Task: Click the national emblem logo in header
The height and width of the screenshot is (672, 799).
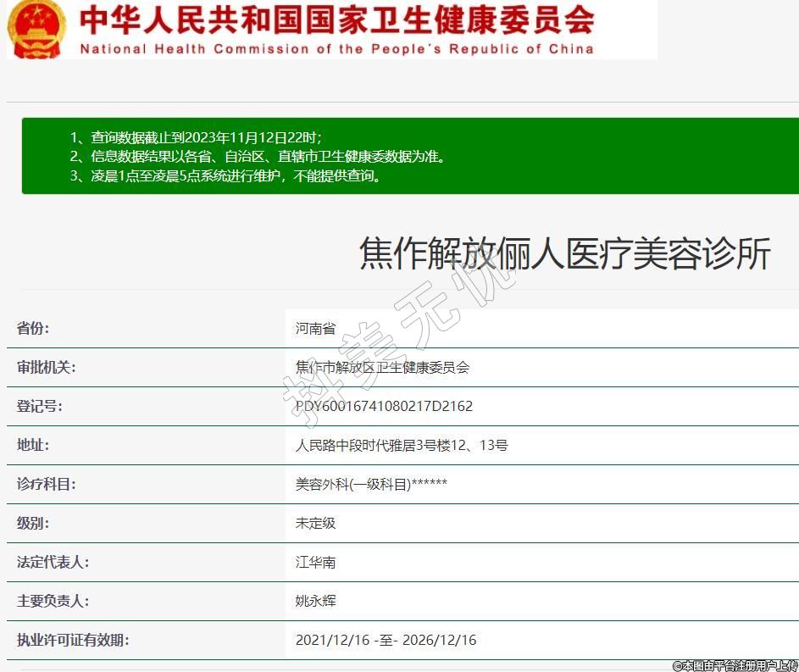Action: pyautogui.click(x=36, y=30)
